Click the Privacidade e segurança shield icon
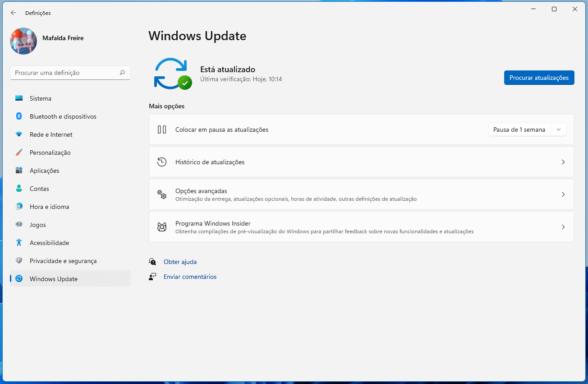 [x=19, y=261]
